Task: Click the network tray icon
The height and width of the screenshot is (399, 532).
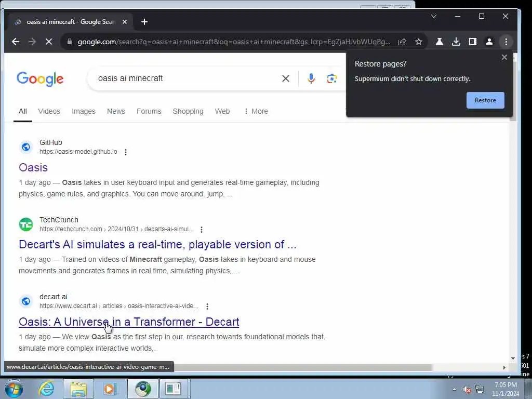Action: click(480, 389)
